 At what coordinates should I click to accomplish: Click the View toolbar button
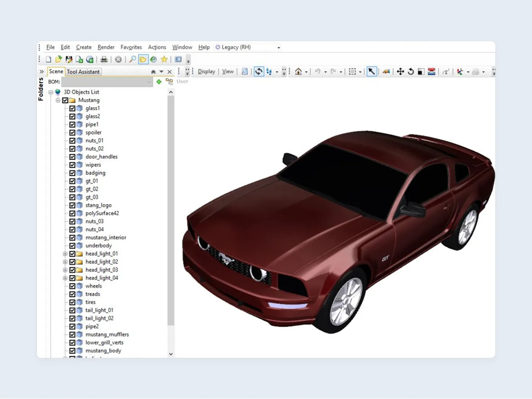point(228,71)
